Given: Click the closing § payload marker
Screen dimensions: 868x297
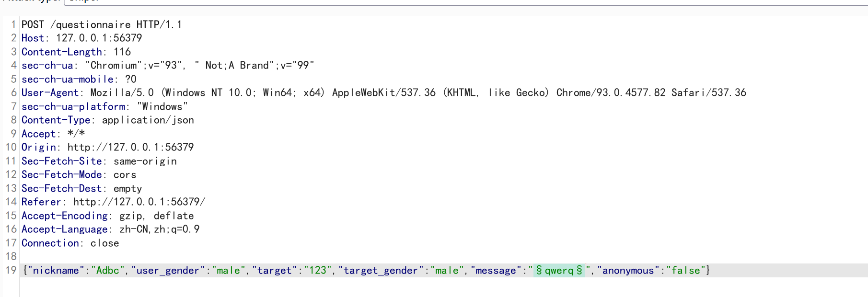Looking at the screenshot, I should coord(579,270).
